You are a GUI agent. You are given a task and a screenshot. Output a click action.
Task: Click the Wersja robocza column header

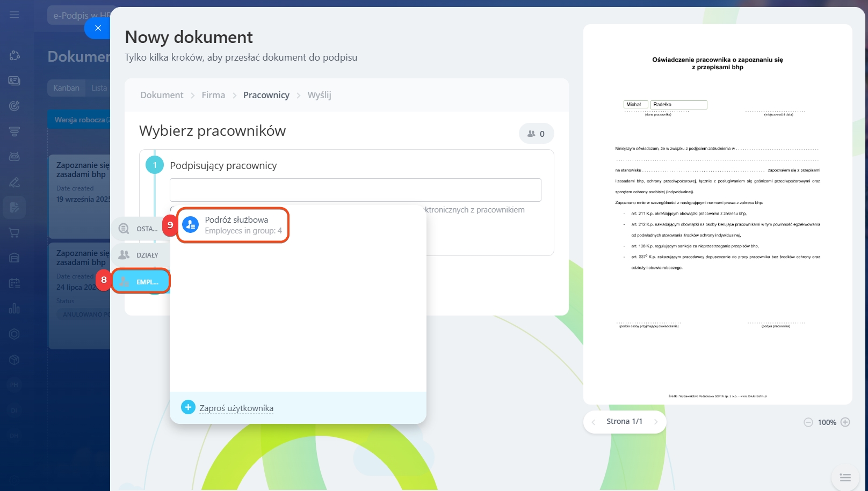(x=79, y=120)
